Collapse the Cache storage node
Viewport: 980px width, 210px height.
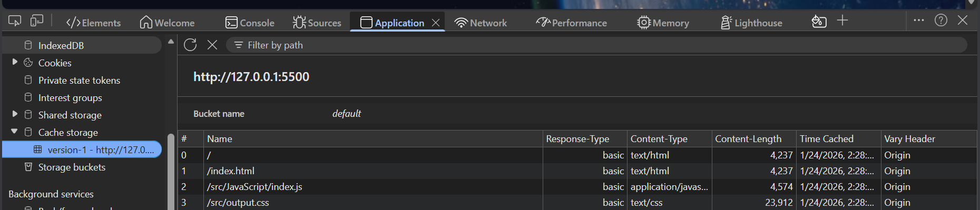(14, 132)
